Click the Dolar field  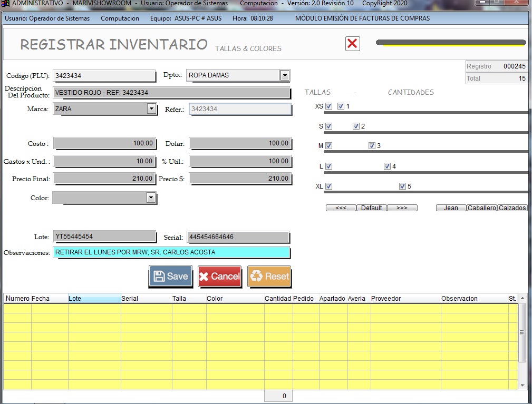pyautogui.click(x=240, y=143)
